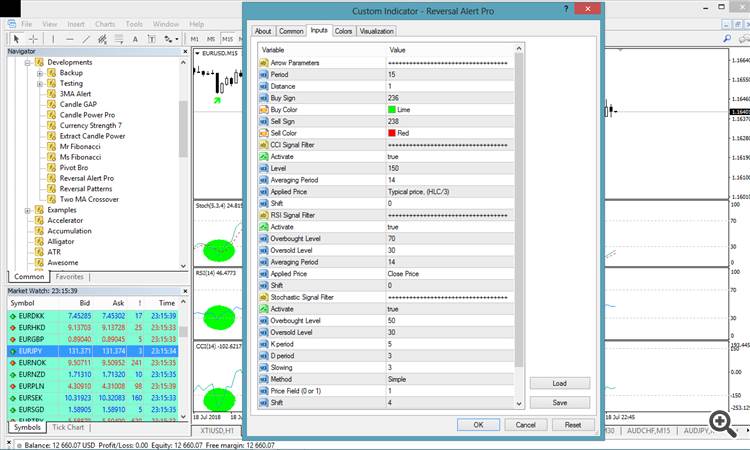This screenshot has width=750, height=450.
Task: Click Market Watch scroll-up arrow
Action: [183, 303]
